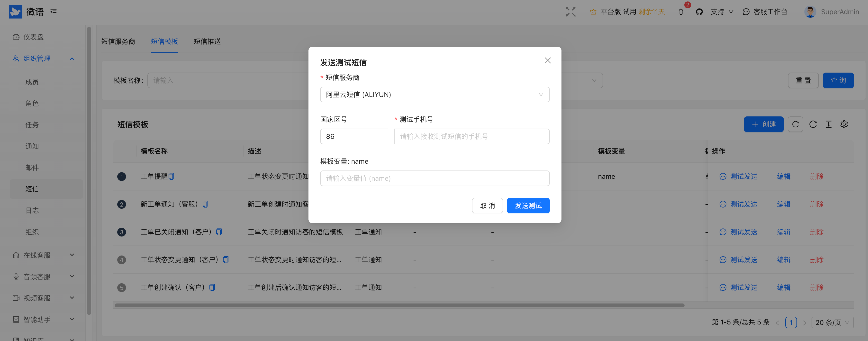This screenshot has width=868, height=341.
Task: Collapse the sidebar menu icon
Action: pos(54,12)
